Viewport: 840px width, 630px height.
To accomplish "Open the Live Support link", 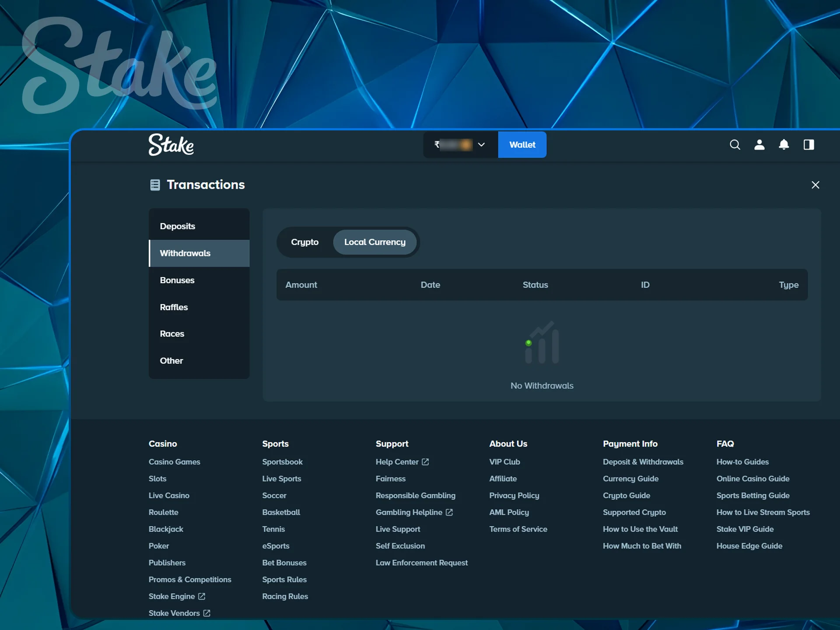I will (398, 529).
